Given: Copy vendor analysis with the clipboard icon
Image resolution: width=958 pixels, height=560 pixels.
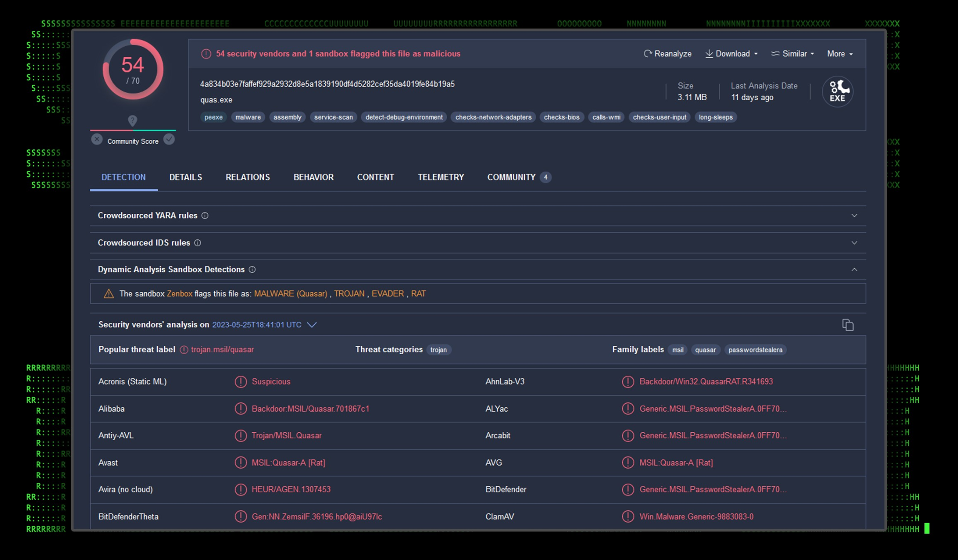Looking at the screenshot, I should [848, 325].
